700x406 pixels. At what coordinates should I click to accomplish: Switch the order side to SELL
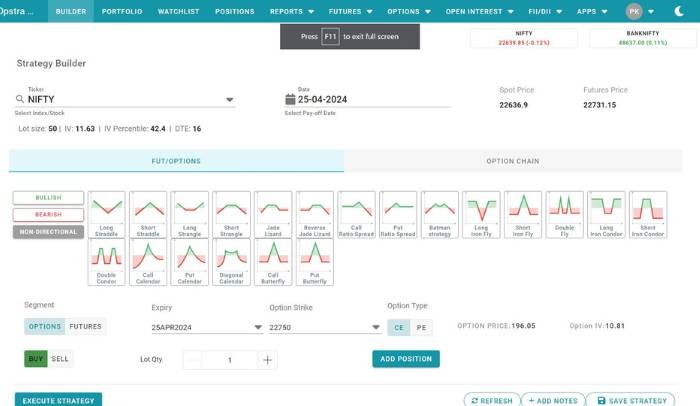(x=60, y=358)
